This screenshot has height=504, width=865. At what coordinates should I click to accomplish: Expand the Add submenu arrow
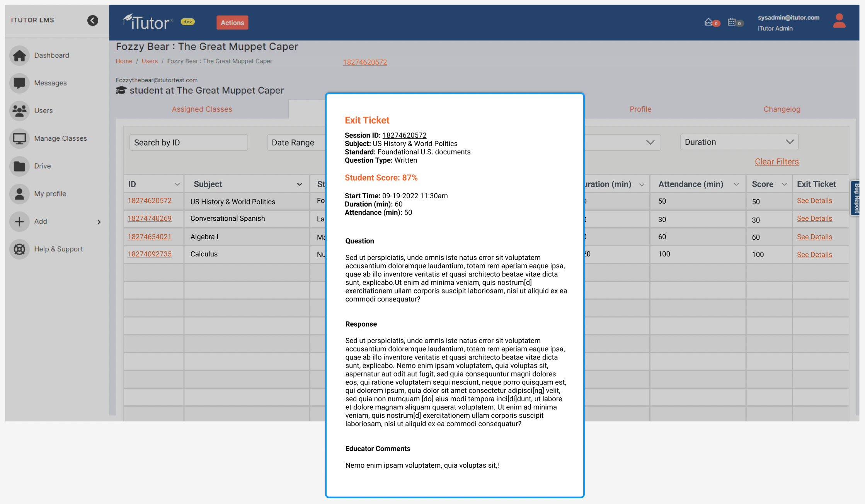pyautogui.click(x=99, y=222)
